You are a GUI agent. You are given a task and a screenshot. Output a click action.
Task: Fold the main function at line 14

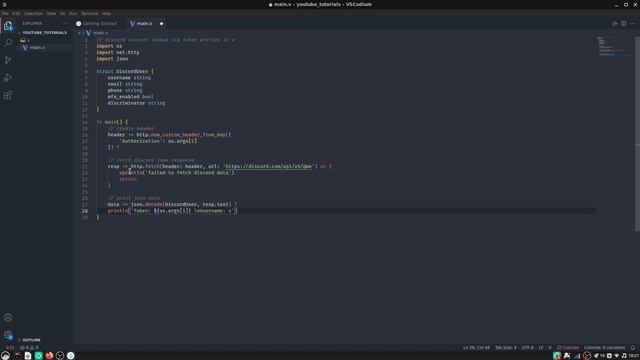coord(92,122)
